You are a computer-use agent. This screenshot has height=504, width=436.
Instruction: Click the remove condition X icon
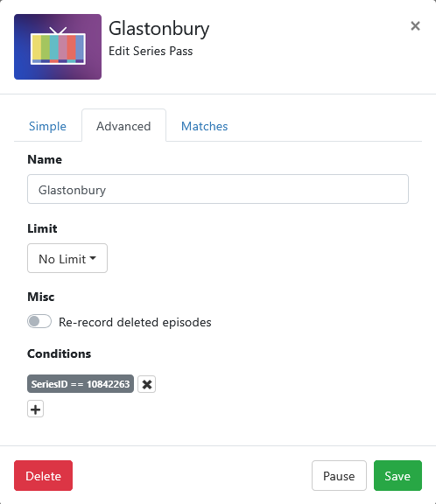146,384
